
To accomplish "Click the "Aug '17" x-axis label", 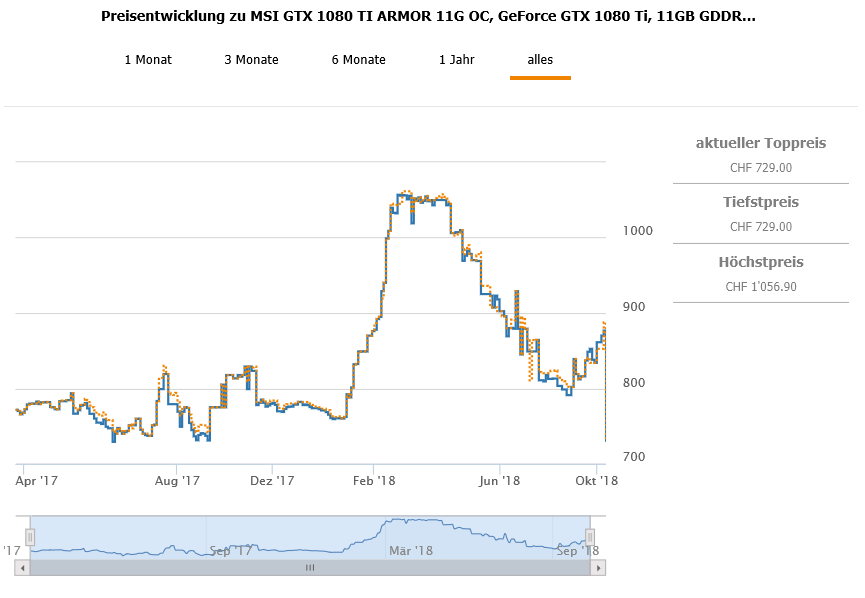I will (179, 481).
